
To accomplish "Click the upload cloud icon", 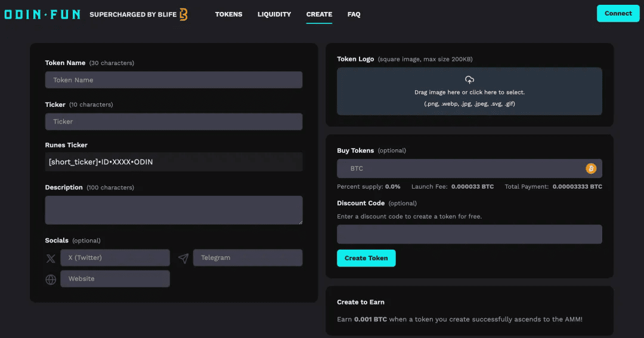I will point(469,80).
